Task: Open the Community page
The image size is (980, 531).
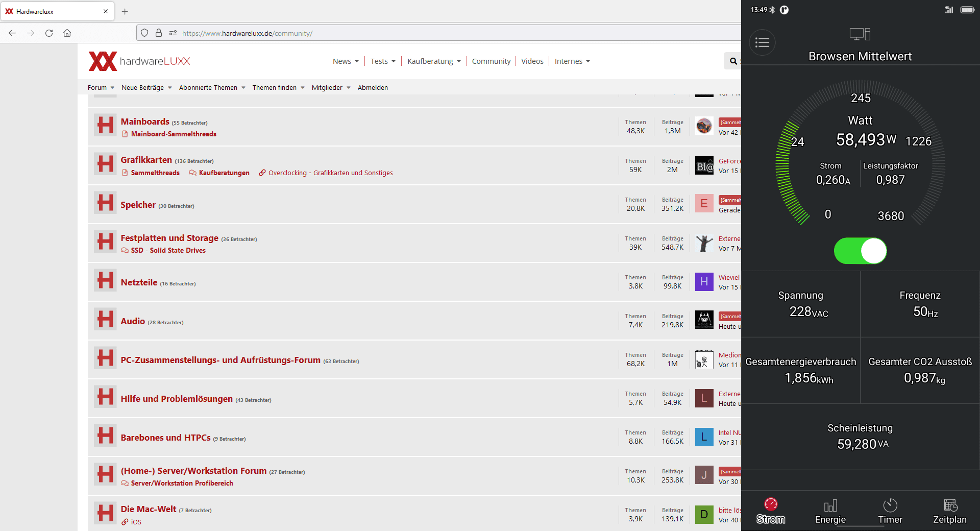Action: tap(491, 61)
